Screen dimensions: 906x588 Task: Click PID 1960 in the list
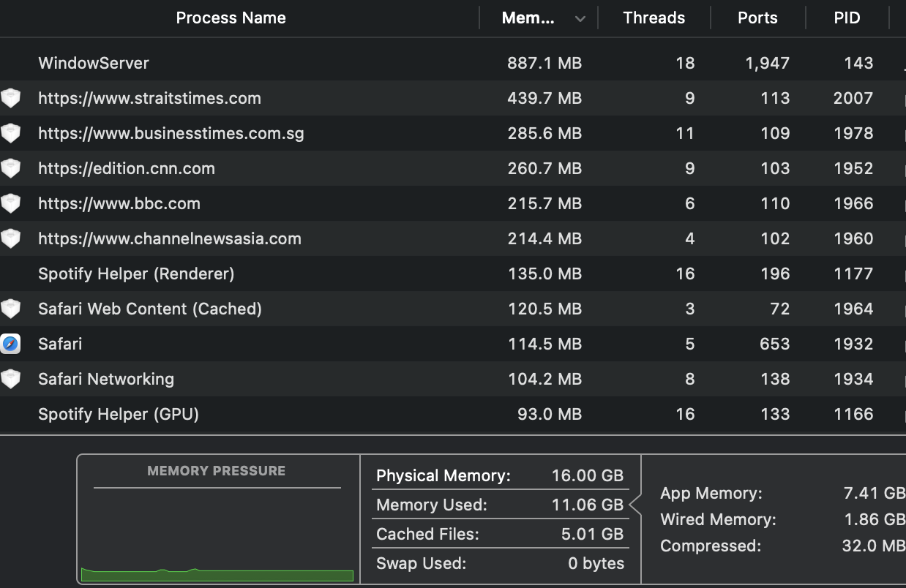(x=853, y=238)
